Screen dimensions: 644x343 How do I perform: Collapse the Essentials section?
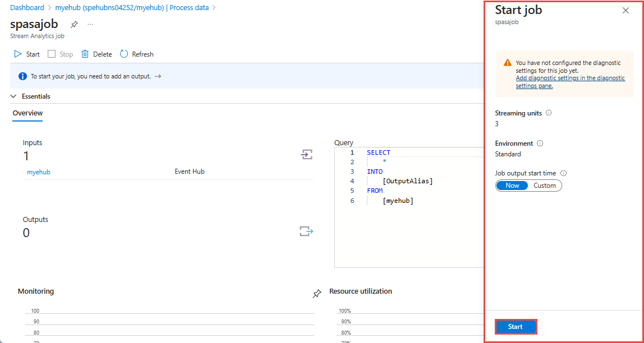[x=13, y=96]
